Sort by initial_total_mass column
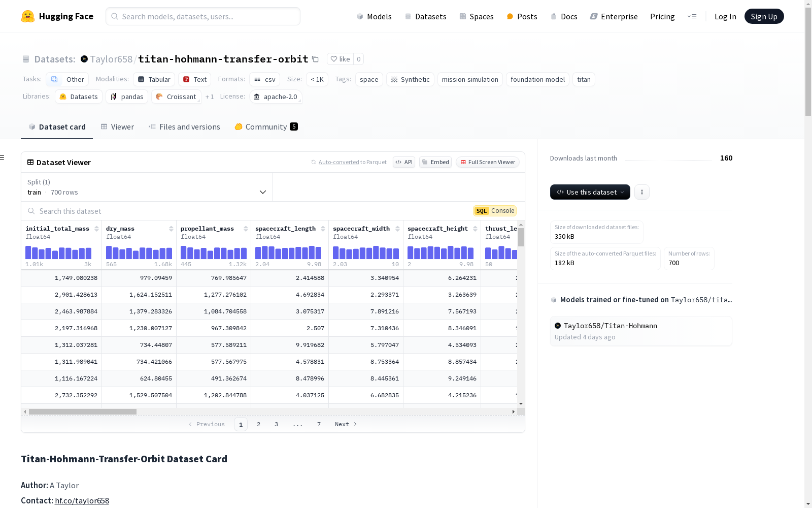The height and width of the screenshot is (508, 812). point(96,229)
